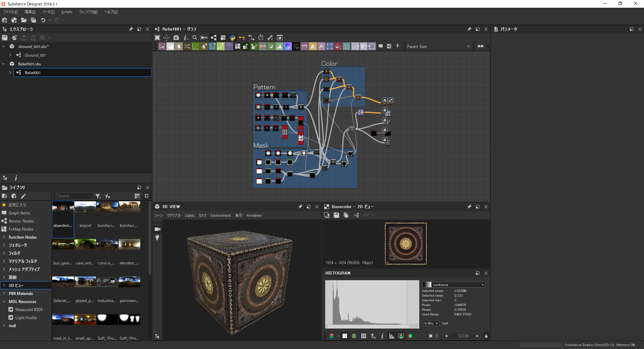Add a Blur (water drop) node icon
Image resolution: width=644 pixels, height=349 pixels.
(x=179, y=46)
